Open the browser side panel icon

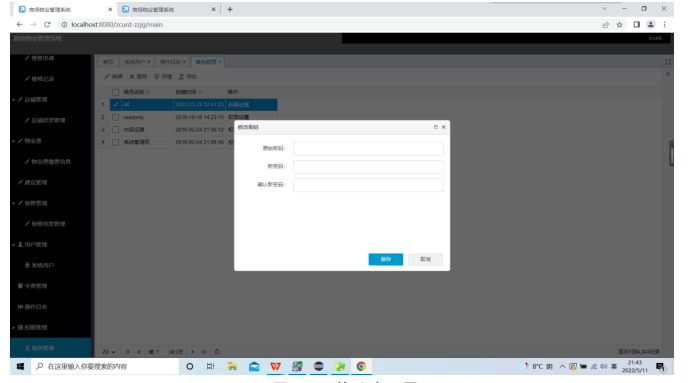[x=636, y=25]
